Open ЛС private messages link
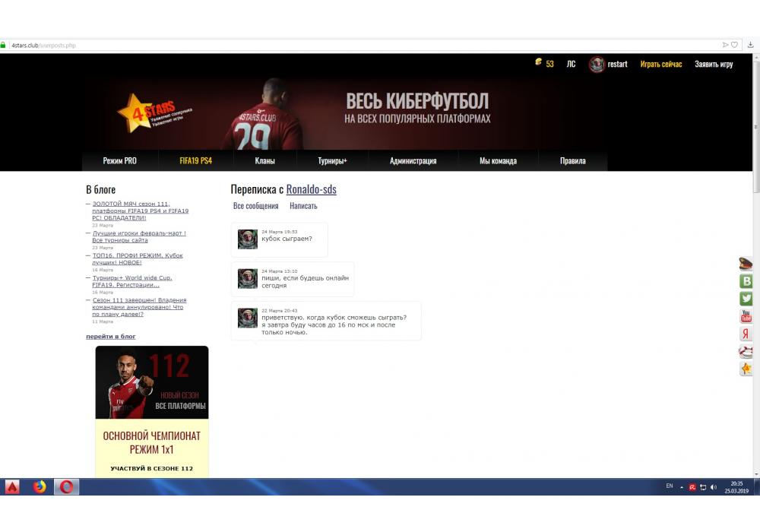Image resolution: width=760 pixels, height=532 pixels. (x=571, y=64)
